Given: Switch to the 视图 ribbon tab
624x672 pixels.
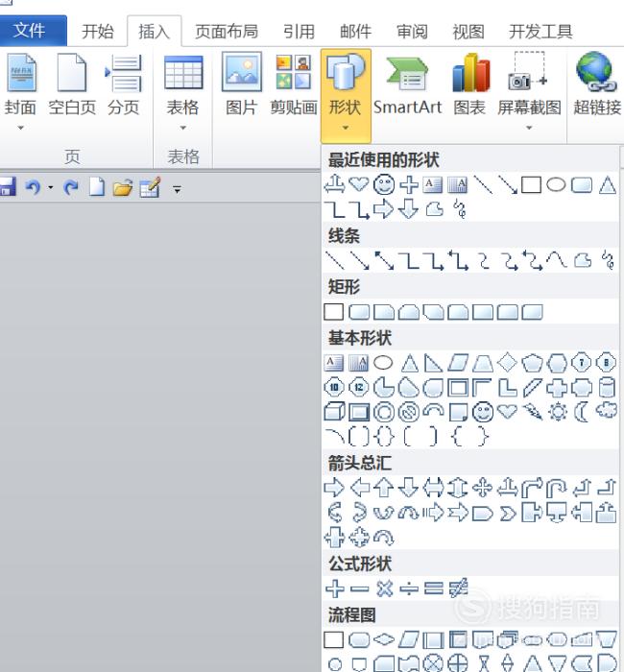Looking at the screenshot, I should 468,32.
